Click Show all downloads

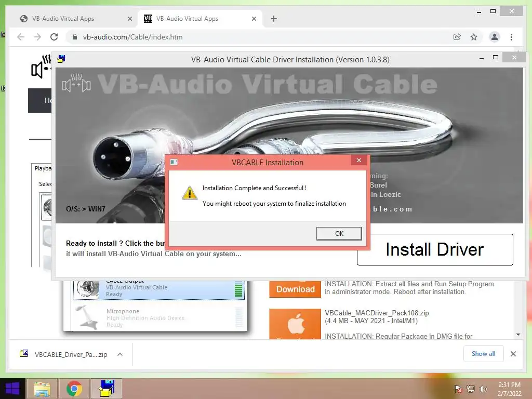(483, 353)
